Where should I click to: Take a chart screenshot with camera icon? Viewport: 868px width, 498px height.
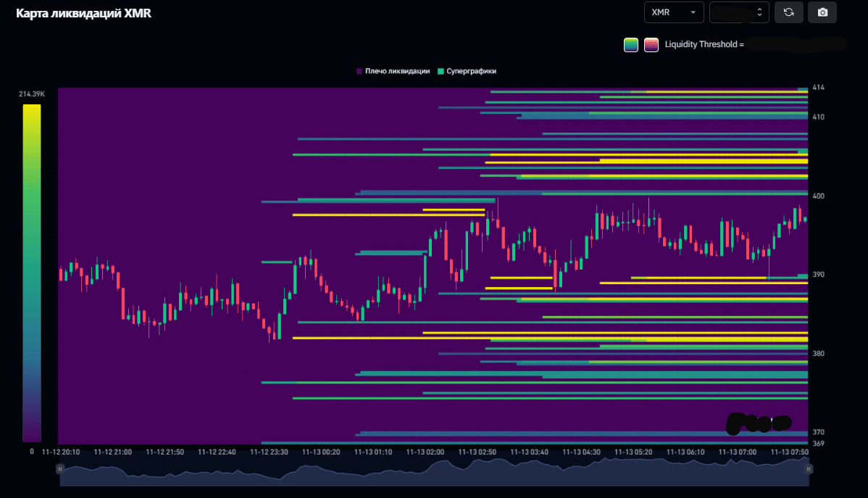[x=822, y=12]
